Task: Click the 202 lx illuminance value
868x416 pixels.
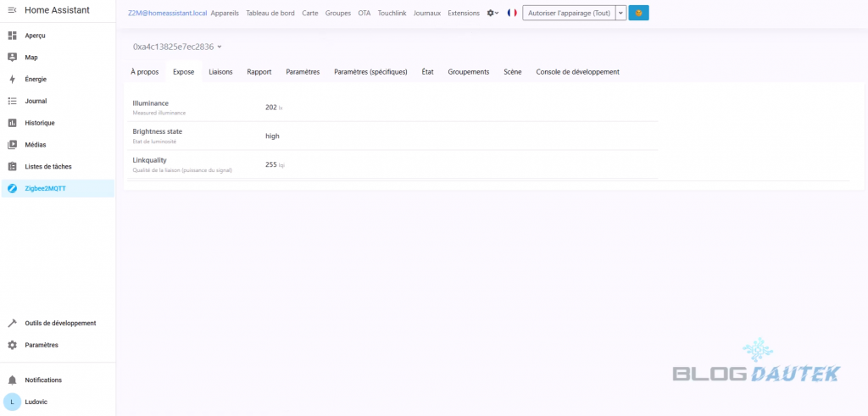Action: (x=274, y=108)
